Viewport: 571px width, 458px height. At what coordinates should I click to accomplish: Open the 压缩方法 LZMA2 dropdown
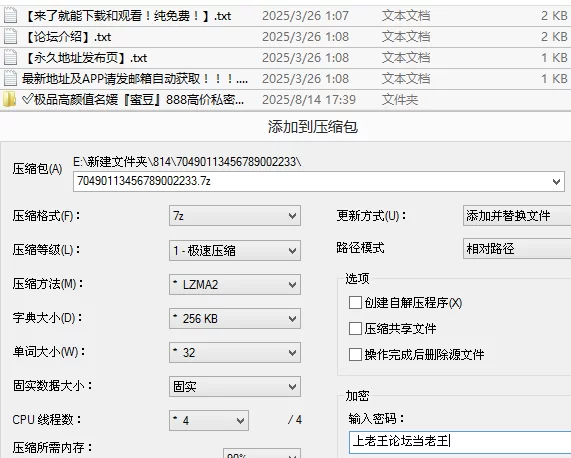coord(235,284)
